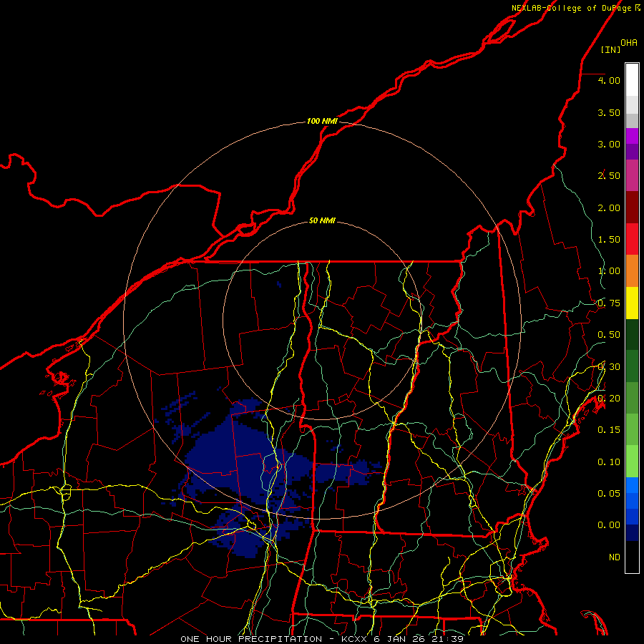
Task: Click the dark green swatch near 0.50
Action: [632, 335]
